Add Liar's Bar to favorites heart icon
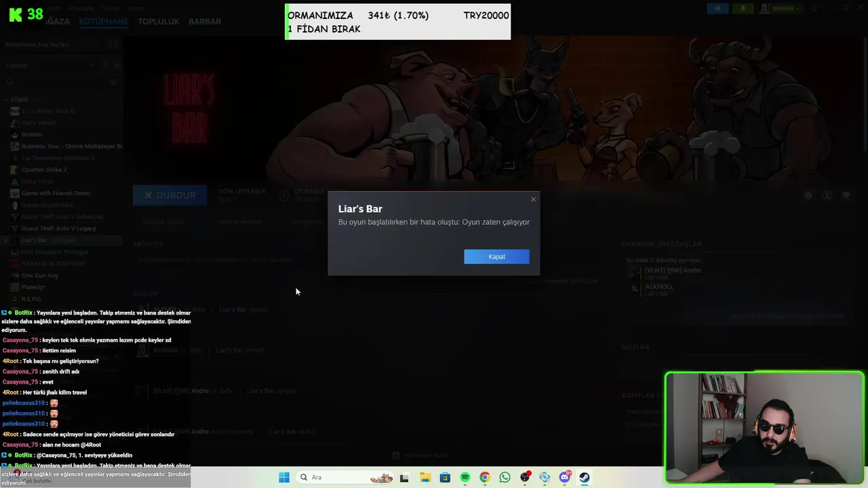The height and width of the screenshot is (488, 868). pos(846,195)
